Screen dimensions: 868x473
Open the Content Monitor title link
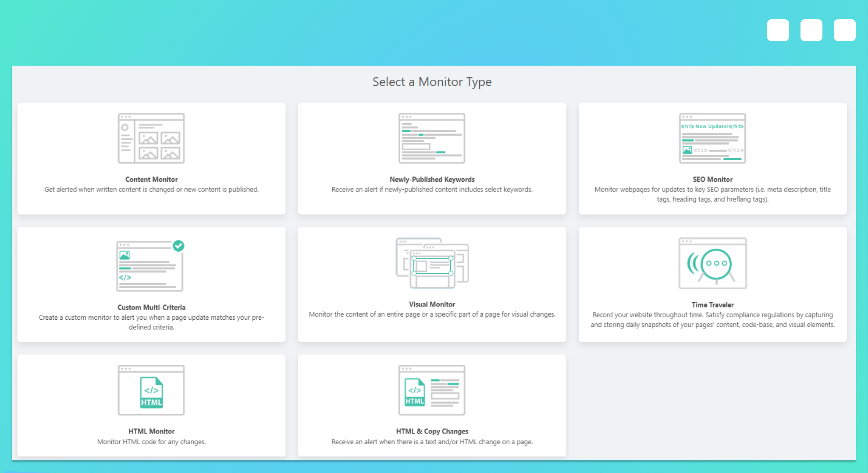tap(151, 179)
